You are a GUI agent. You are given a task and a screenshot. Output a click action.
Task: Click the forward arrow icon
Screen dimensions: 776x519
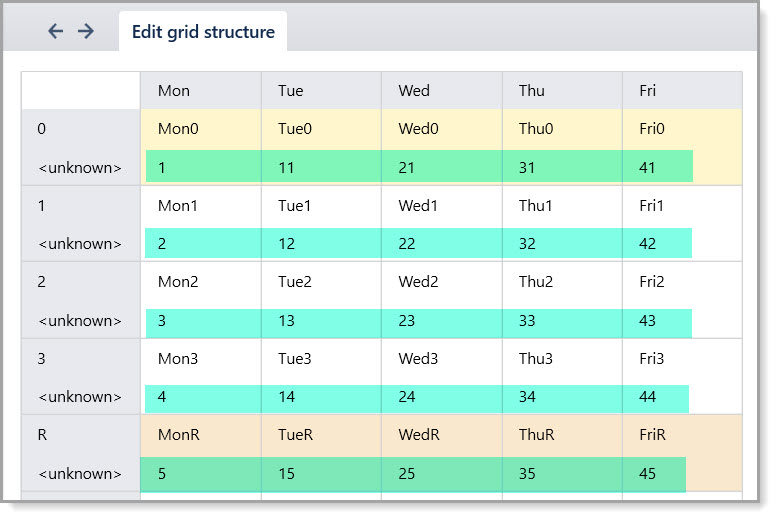tap(86, 31)
